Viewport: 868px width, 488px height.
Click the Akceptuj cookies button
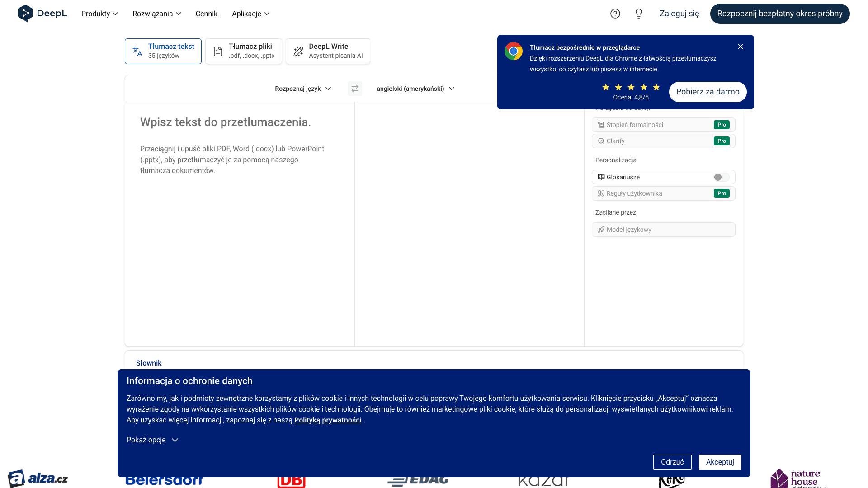tap(720, 462)
